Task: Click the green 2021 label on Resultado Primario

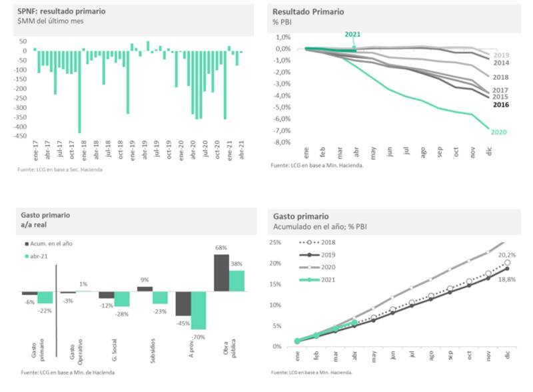Action: click(x=352, y=34)
